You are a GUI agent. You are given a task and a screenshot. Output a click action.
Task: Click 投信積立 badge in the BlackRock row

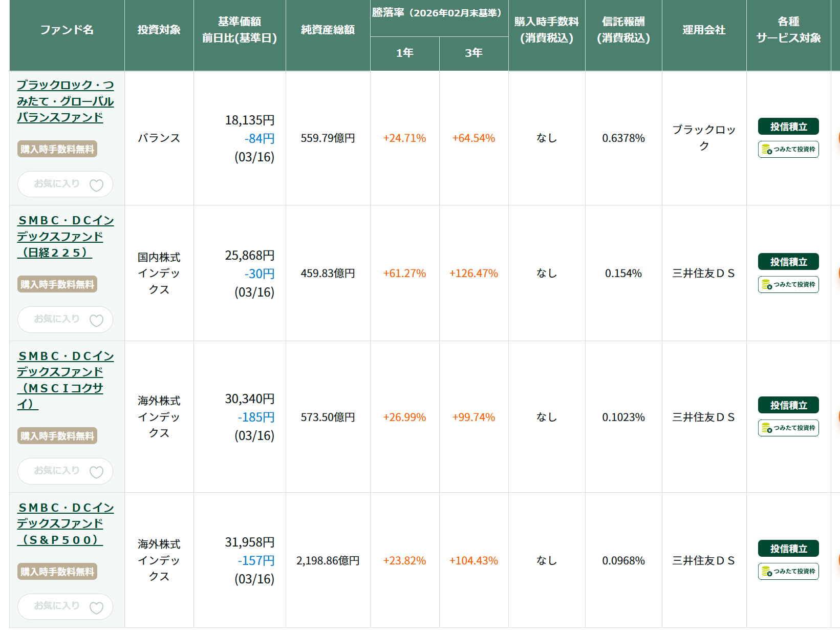pos(788,127)
